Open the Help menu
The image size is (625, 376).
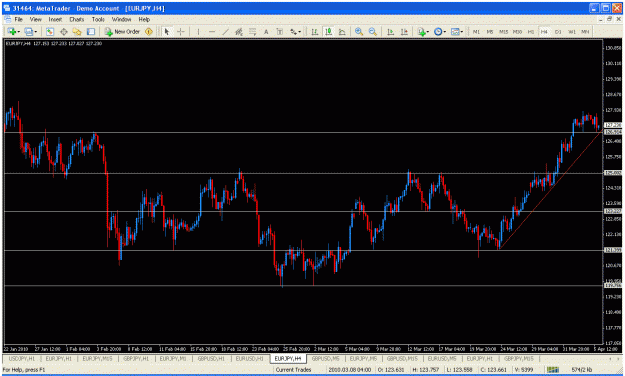144,19
